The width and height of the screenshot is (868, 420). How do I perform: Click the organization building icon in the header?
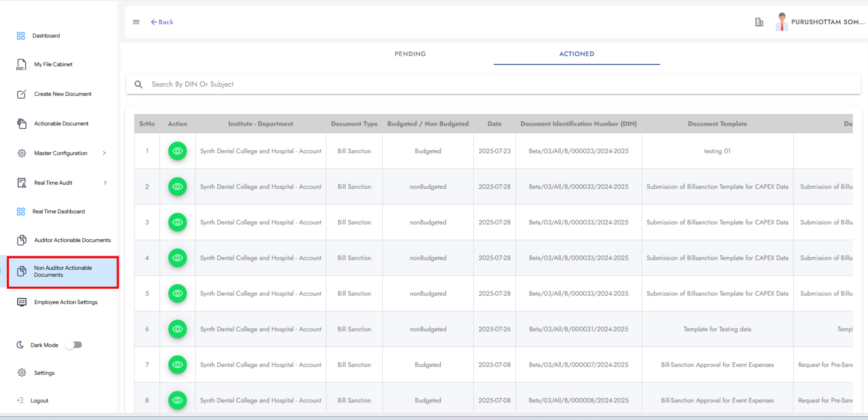[758, 22]
